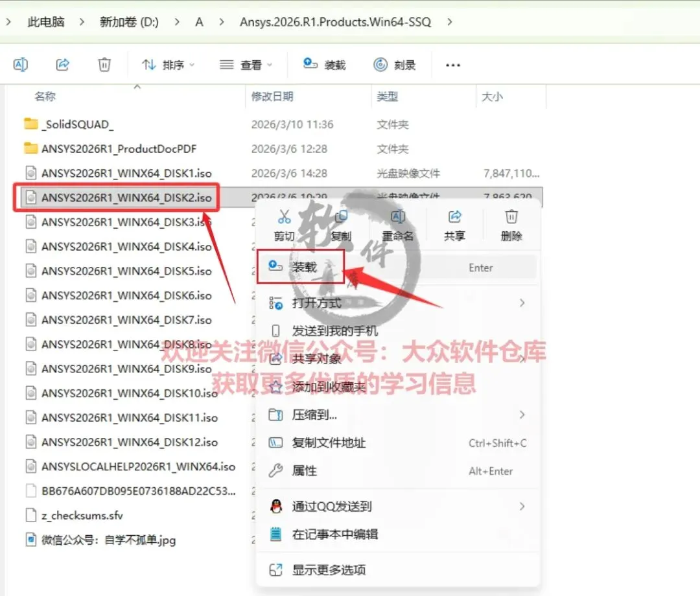Viewport: 700px width, 596px height.
Task: Choose 显示更多选项 in the context menu
Action: point(397,569)
